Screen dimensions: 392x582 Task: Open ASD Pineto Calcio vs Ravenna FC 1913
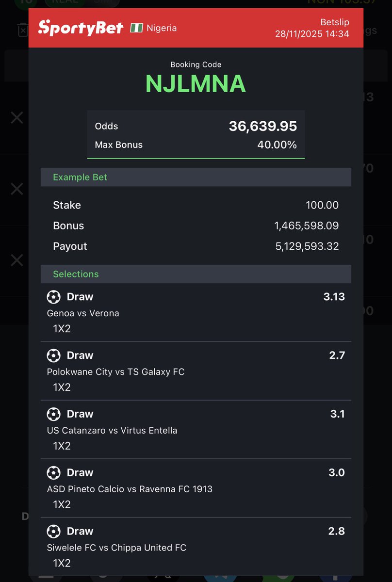coord(130,489)
